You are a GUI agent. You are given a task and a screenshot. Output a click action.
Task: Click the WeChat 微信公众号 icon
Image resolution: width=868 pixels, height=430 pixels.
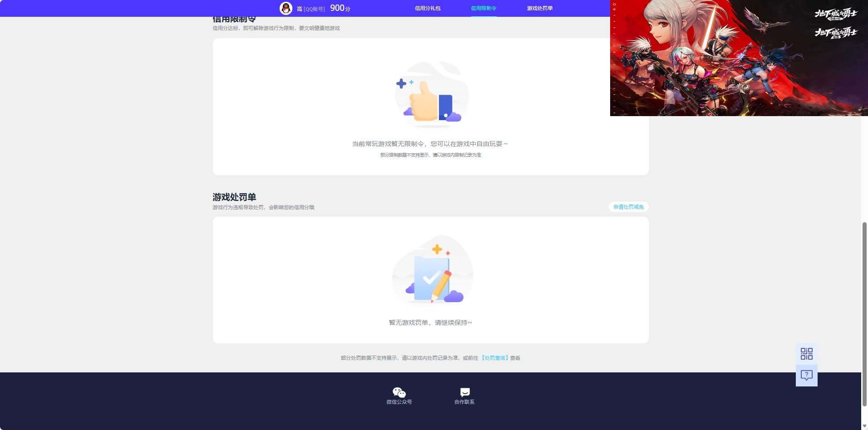pos(399,392)
